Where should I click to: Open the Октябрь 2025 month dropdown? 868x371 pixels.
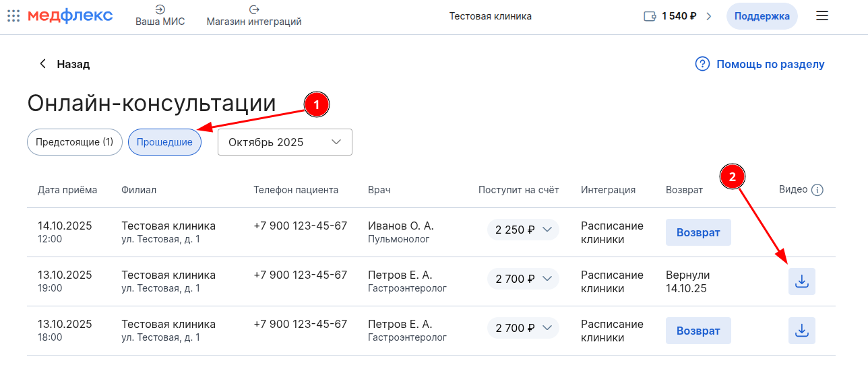pos(284,142)
